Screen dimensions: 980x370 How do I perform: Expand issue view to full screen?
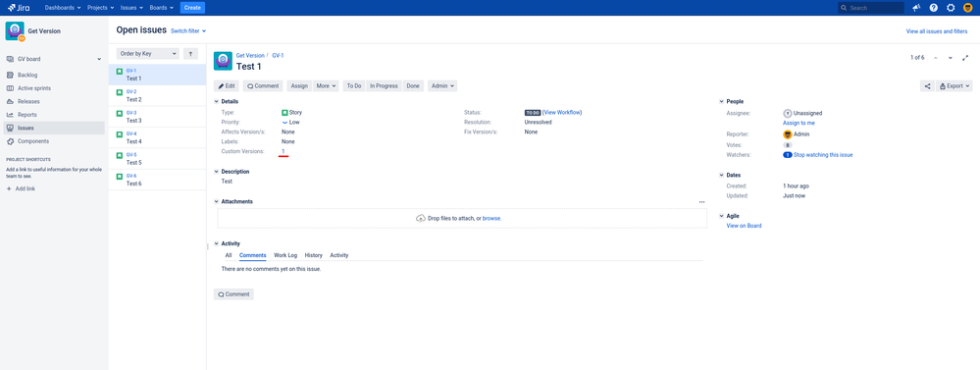(965, 58)
